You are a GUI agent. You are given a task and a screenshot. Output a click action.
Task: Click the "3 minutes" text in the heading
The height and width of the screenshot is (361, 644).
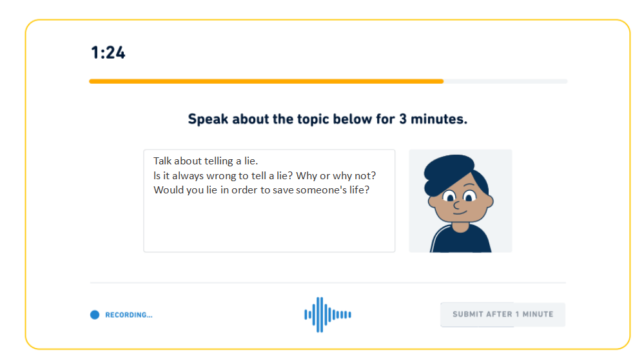(x=433, y=119)
